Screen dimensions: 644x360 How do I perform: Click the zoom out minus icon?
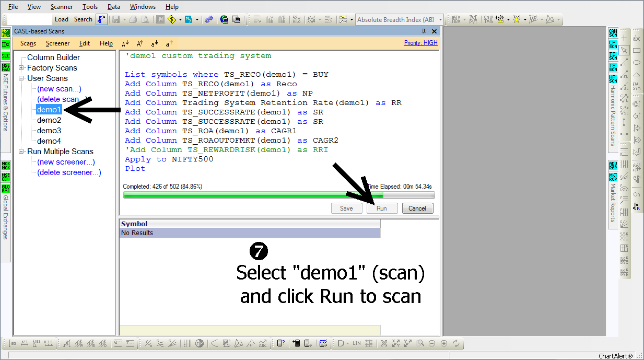click(432, 343)
